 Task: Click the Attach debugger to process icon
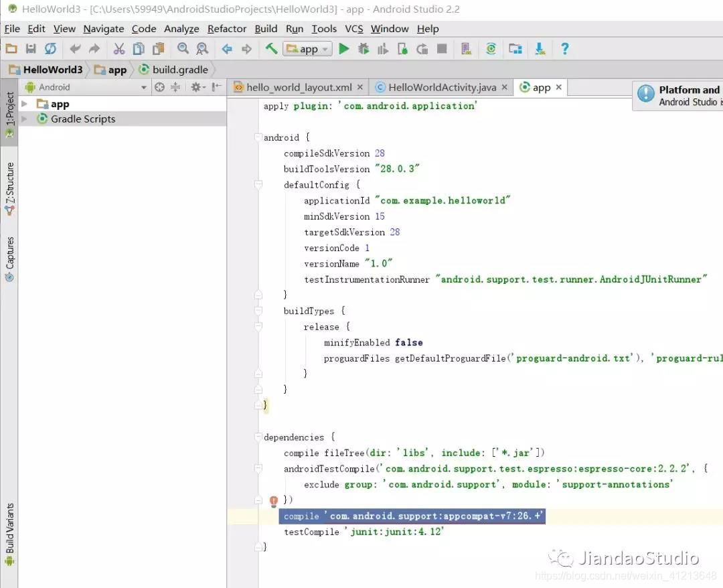point(402,48)
